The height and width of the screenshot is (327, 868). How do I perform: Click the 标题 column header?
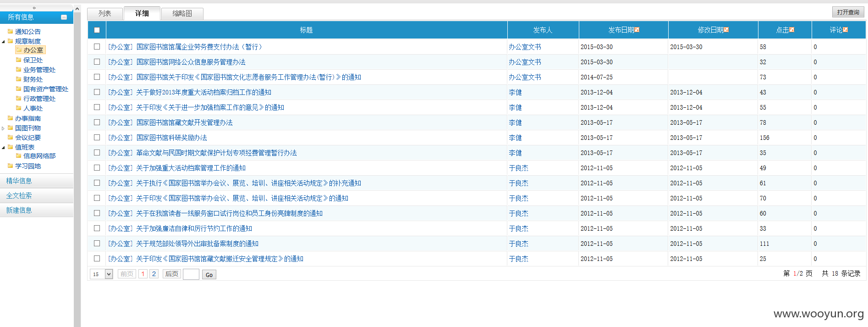(x=306, y=30)
